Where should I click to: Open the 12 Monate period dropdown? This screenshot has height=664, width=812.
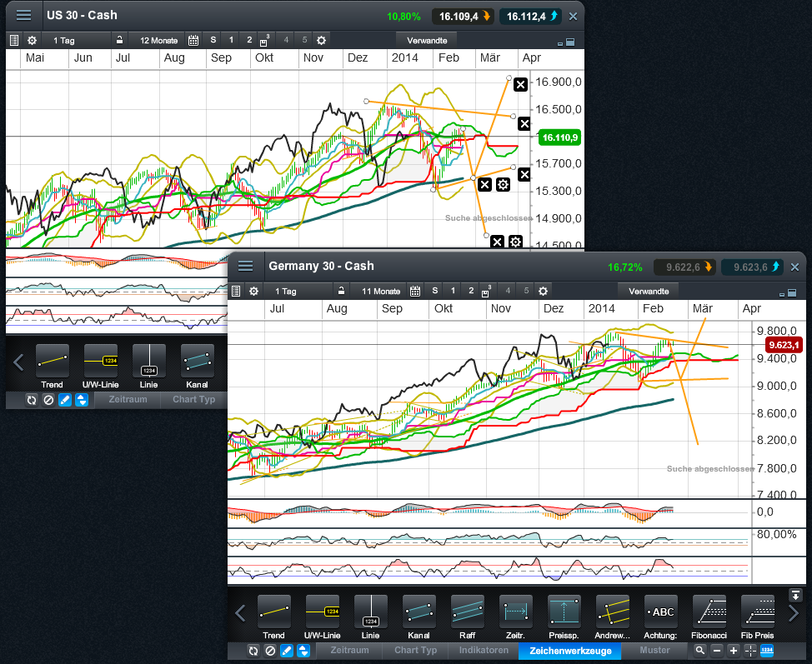159,40
